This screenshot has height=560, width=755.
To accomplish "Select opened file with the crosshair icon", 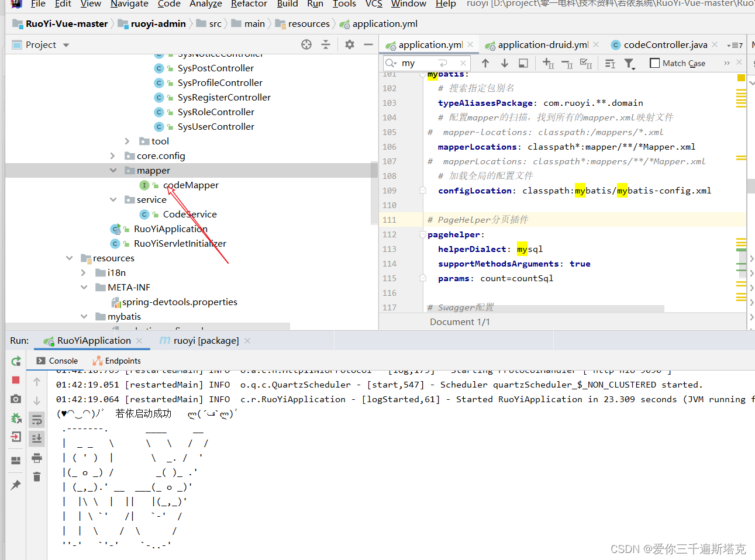I will pyautogui.click(x=306, y=44).
